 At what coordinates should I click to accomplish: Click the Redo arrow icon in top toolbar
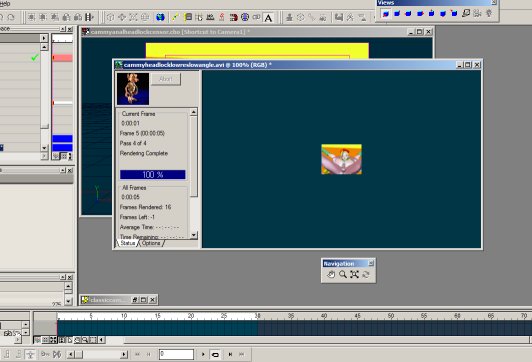11,17
